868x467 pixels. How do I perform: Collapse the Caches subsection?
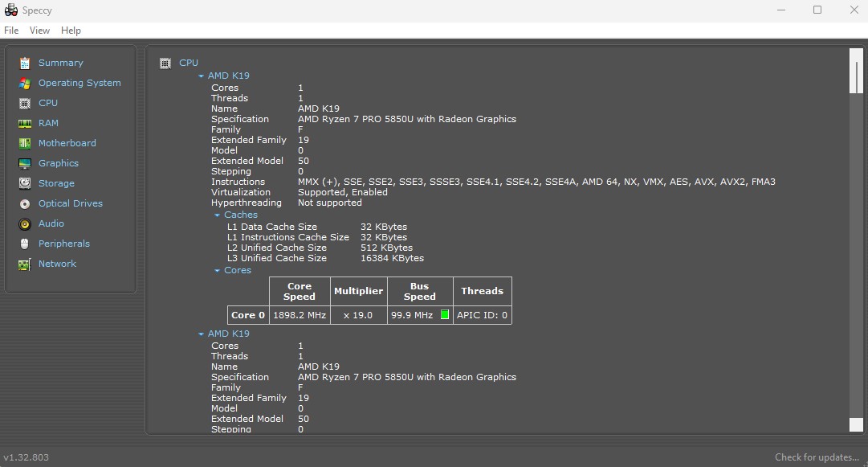coord(217,215)
